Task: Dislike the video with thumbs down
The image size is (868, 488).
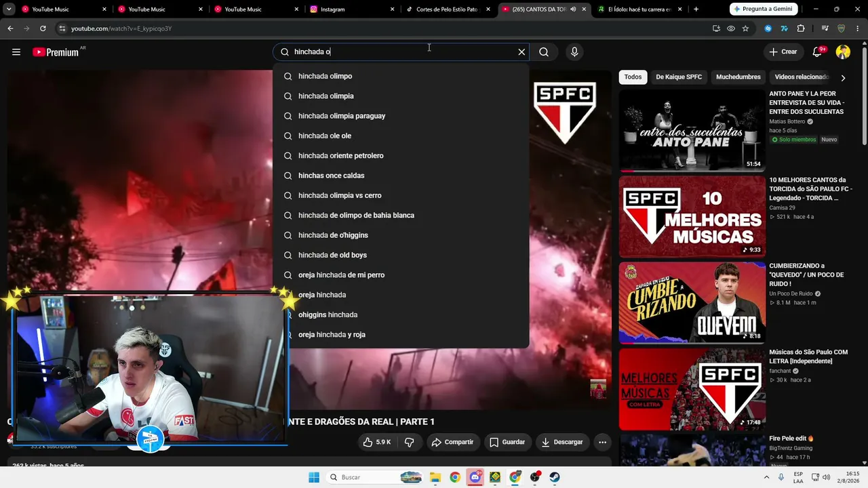Action: click(x=410, y=442)
